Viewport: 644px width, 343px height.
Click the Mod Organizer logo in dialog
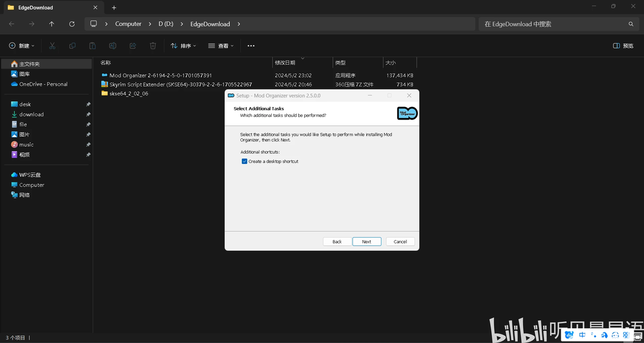point(407,113)
